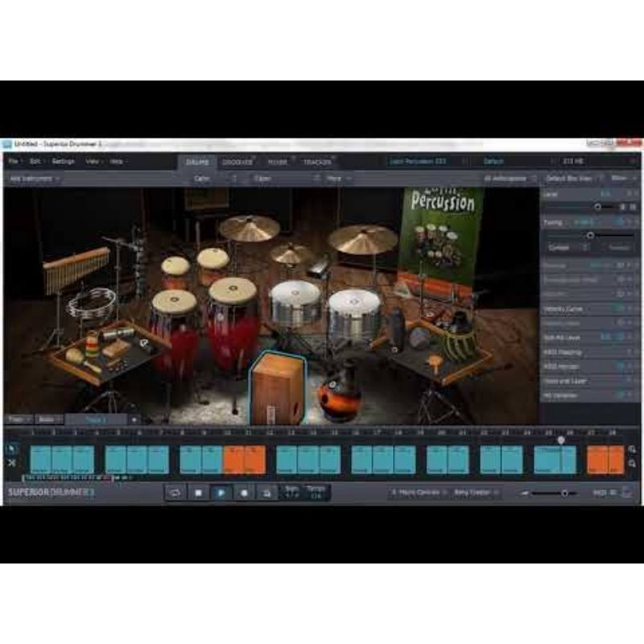The height and width of the screenshot is (644, 644).
Task: Open the Settings menu
Action: pos(63,161)
